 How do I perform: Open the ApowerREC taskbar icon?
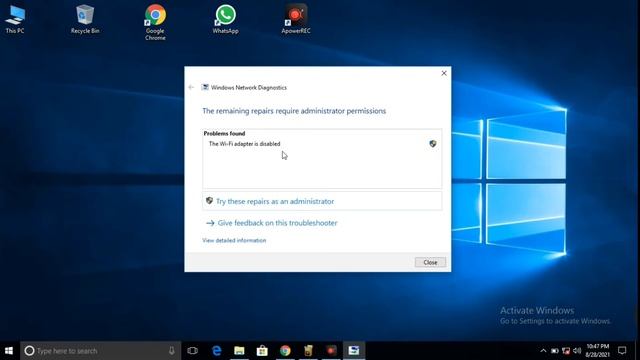coord(331,351)
